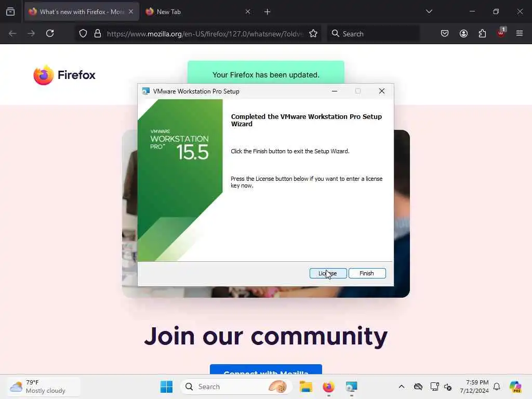The height and width of the screenshot is (399, 532).
Task: Open notification bell icon
Action: pos(497,387)
